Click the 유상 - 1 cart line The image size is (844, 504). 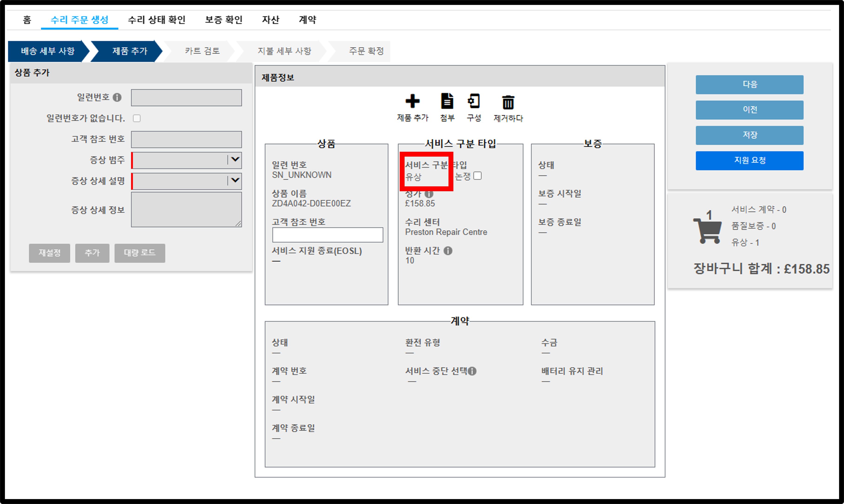745,242
